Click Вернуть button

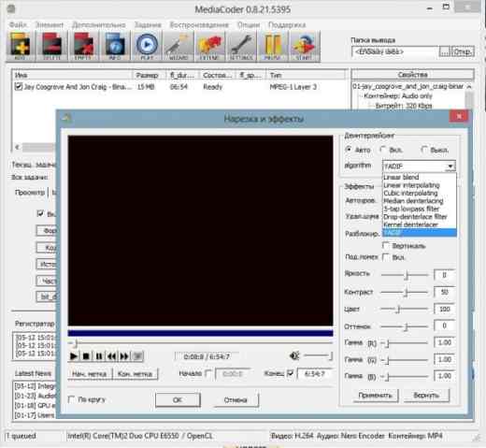[x=426, y=396]
